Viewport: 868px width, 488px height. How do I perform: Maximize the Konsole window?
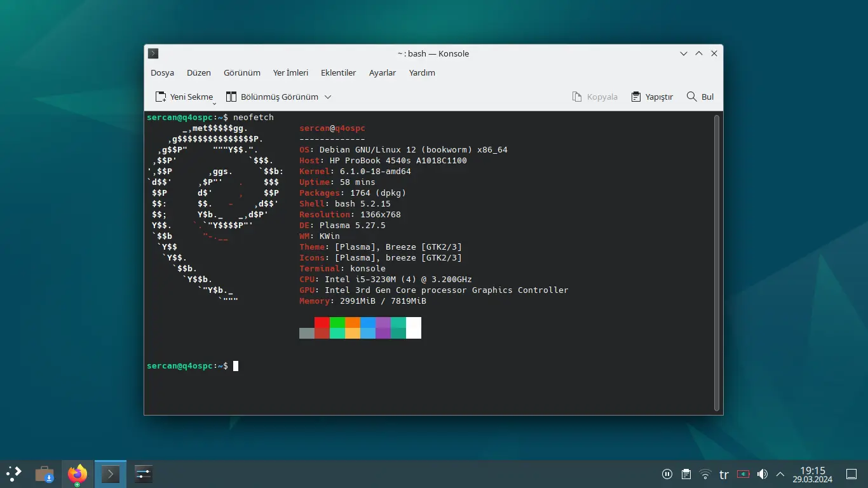click(x=699, y=53)
